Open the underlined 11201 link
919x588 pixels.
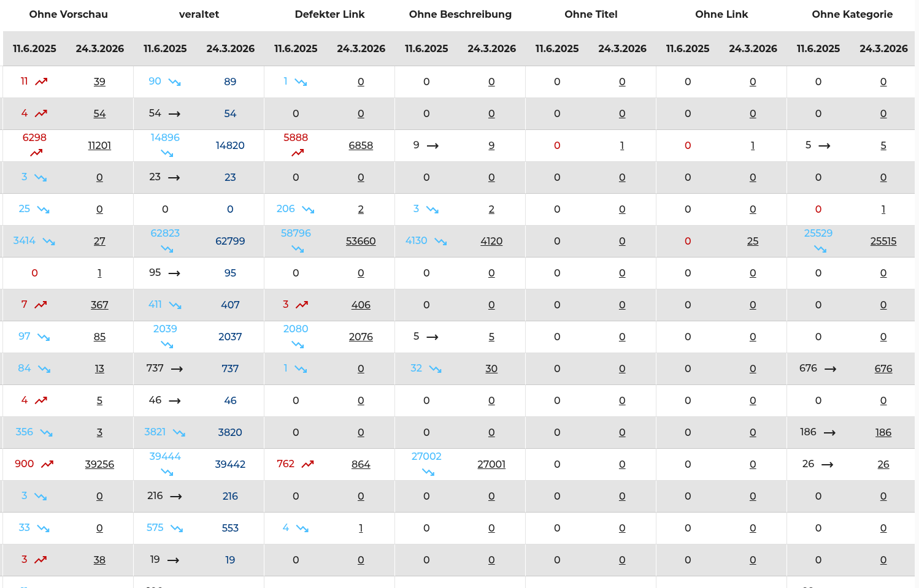coord(99,145)
